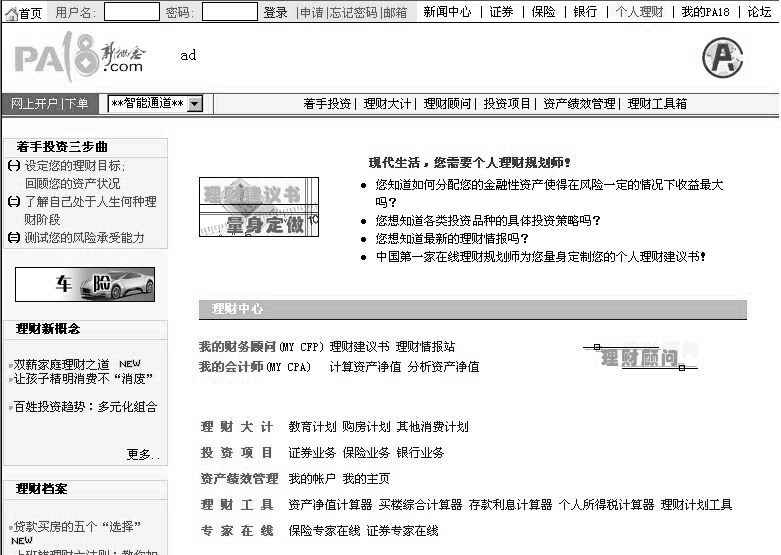Select 资产绩效管理 in the secondary menu
Image resolution: width=781 pixels, height=555 pixels.
coord(579,104)
